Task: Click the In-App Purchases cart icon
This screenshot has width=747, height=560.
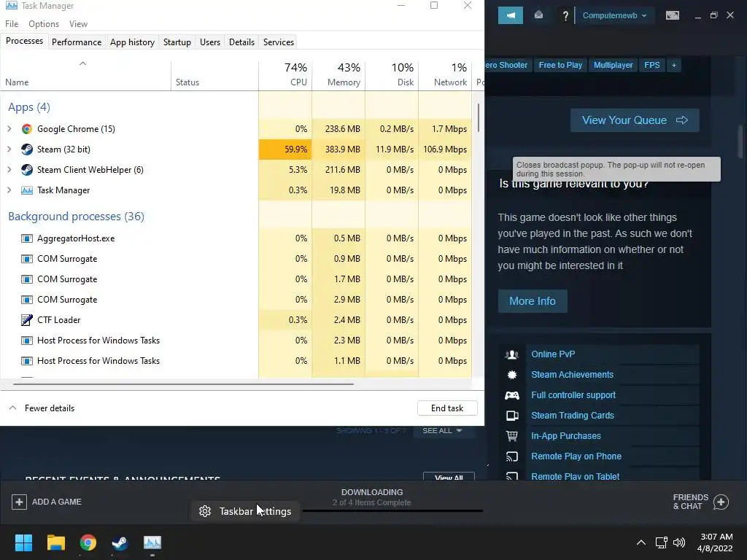Action: pyautogui.click(x=512, y=436)
